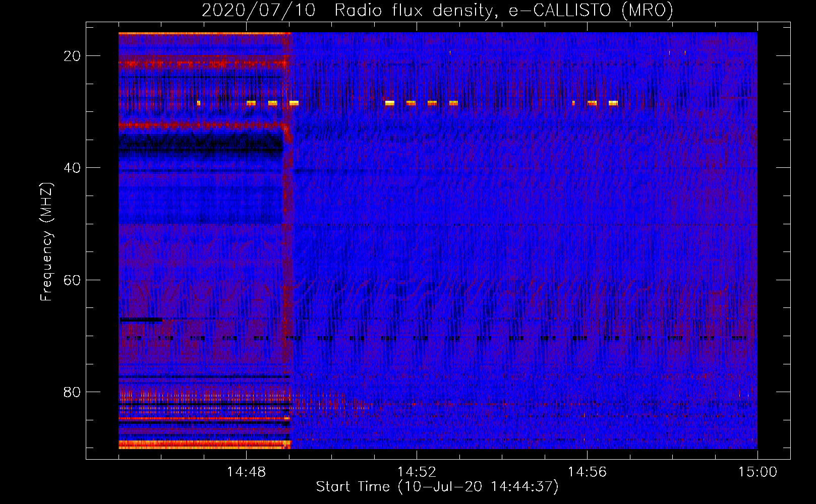Click the 80 MHz frequency tick label

coord(72,392)
